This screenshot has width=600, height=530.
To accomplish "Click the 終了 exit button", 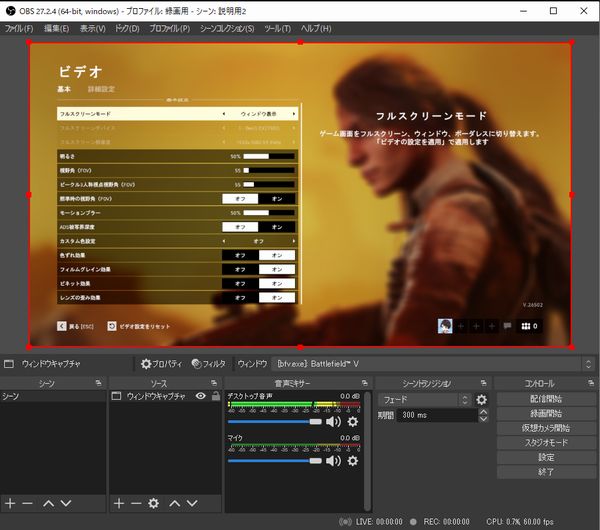I will (546, 472).
